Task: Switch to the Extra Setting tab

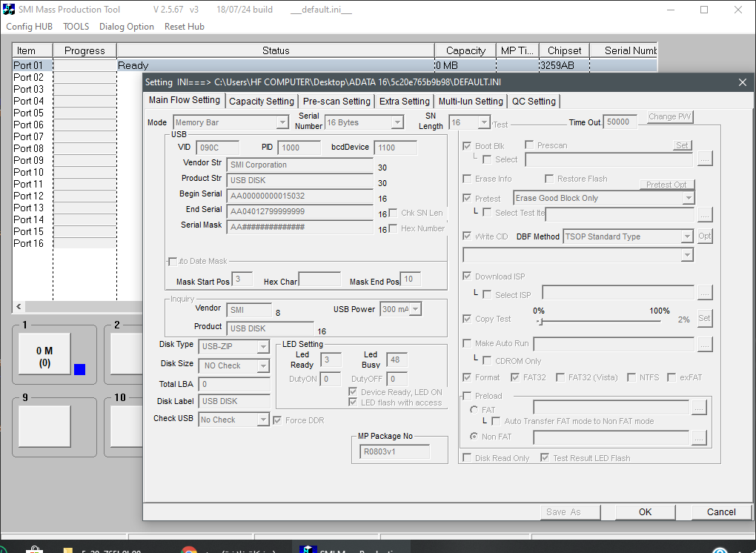Action: coord(405,102)
